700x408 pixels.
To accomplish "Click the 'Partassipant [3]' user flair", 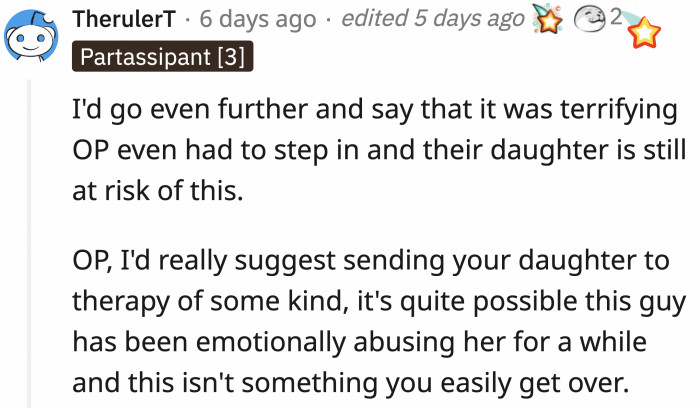I will [163, 55].
